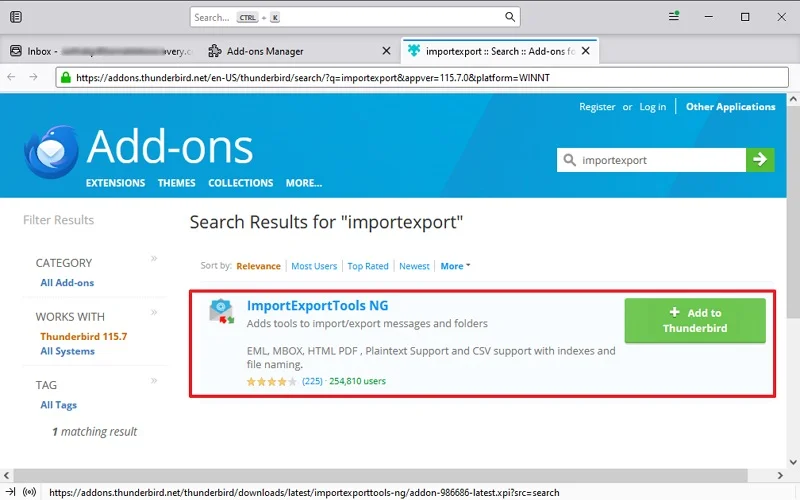Sort results by Top Rated

click(x=368, y=266)
